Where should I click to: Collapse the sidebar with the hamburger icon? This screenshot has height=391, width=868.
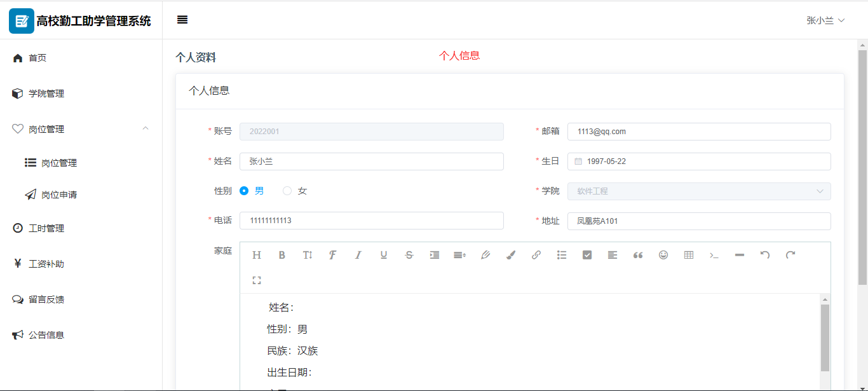point(182,20)
